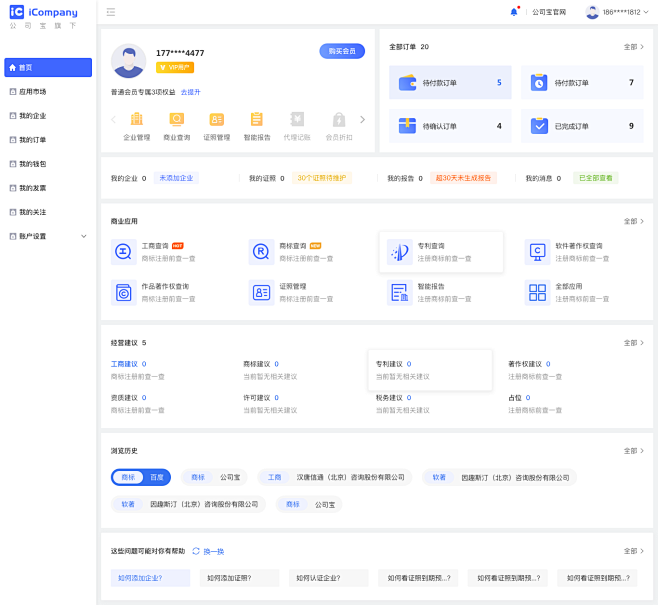Open the 待付款订单 card showing 5
The image size is (658, 605).
450,83
